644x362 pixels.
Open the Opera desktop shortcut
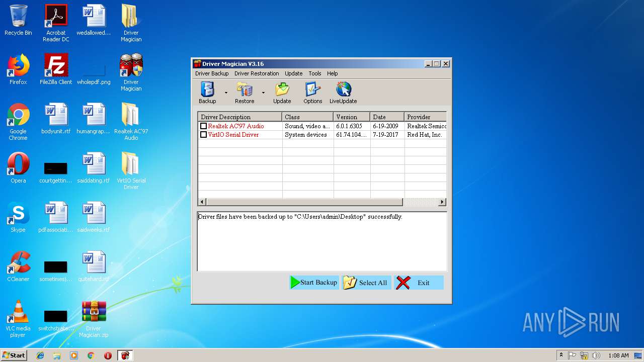[x=18, y=168]
